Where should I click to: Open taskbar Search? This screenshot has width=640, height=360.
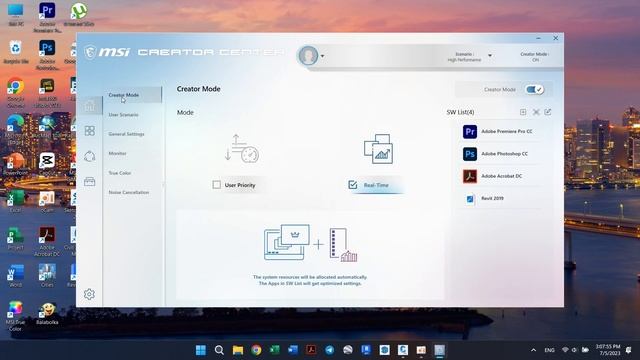tap(219, 350)
